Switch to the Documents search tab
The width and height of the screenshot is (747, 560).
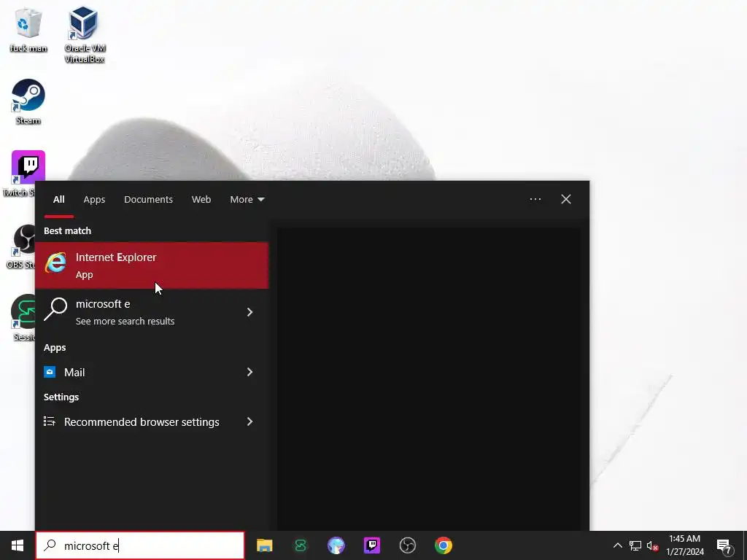(x=148, y=200)
